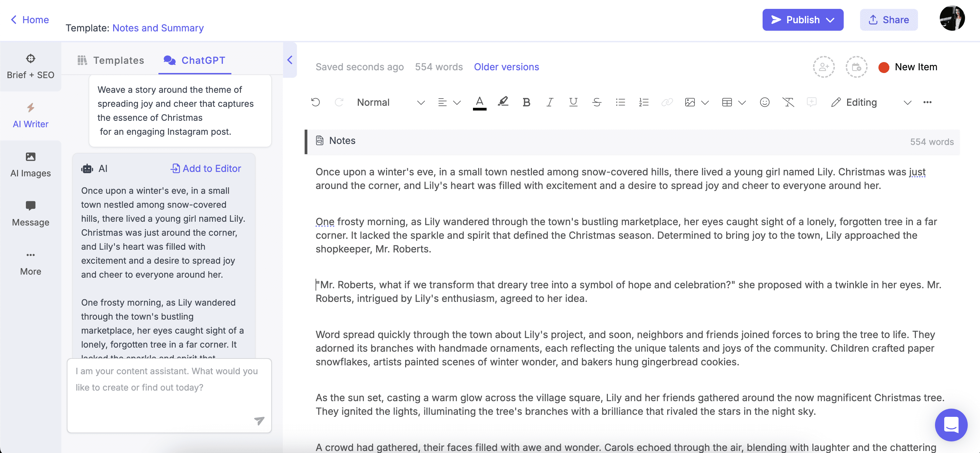
Task: Click the undo arrow icon
Action: coord(316,102)
